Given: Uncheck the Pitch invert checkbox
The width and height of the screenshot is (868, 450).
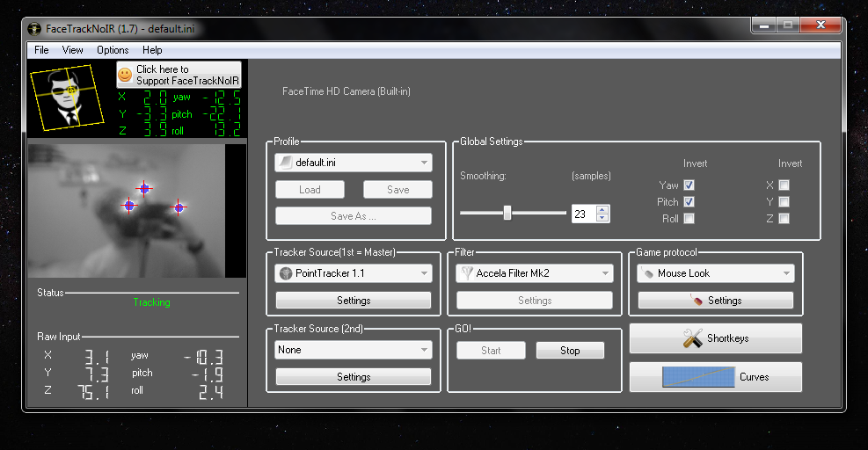Looking at the screenshot, I should click(x=689, y=202).
